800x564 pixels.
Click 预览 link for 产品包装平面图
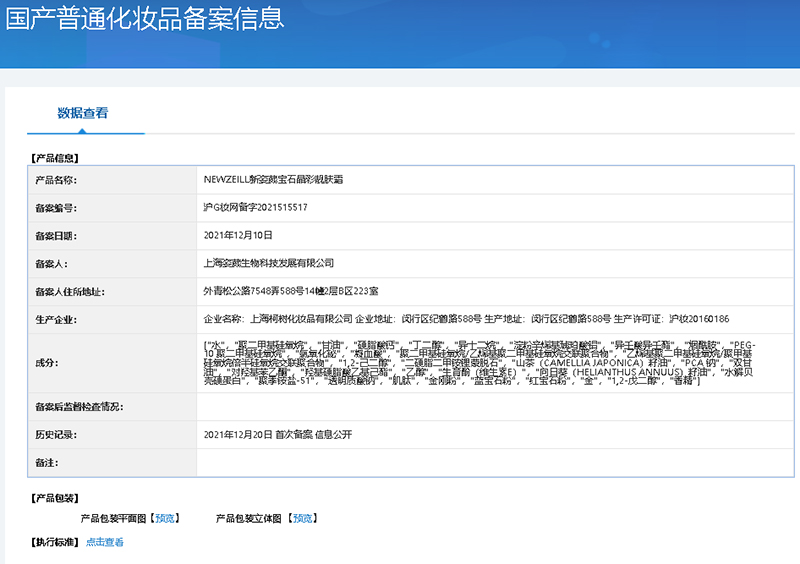pos(165,519)
